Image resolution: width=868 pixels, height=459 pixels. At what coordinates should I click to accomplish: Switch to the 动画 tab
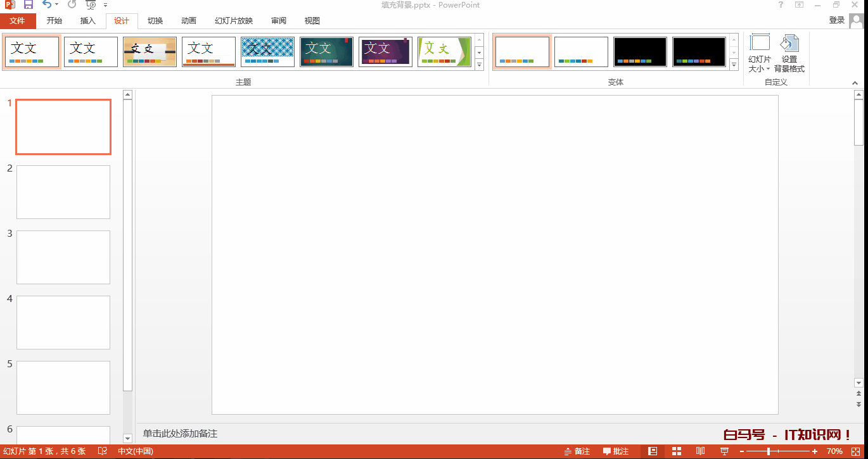(x=188, y=21)
